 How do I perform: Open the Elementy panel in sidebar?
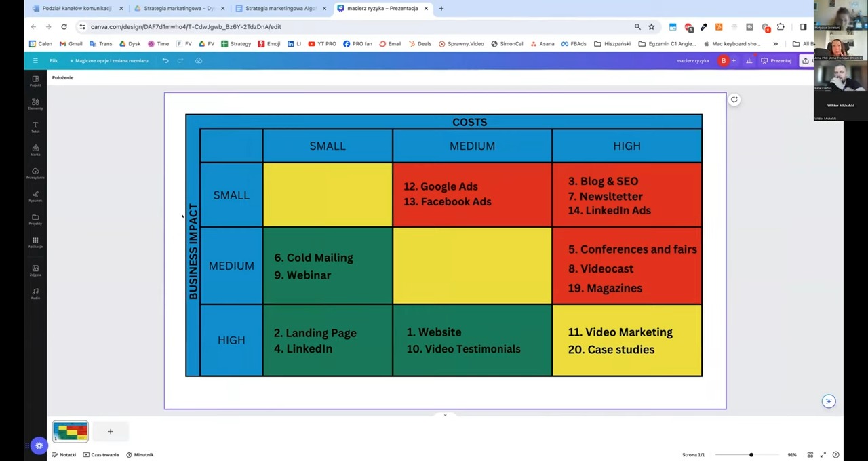35,104
